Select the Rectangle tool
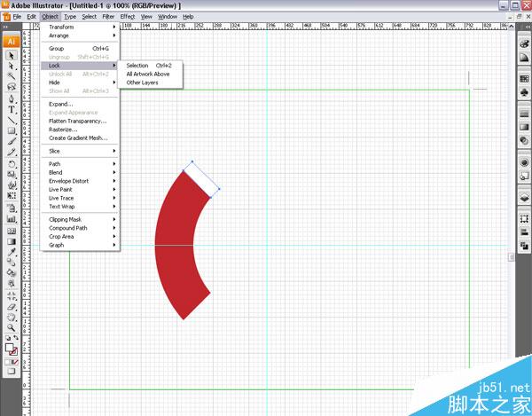This screenshot has width=532, height=416. tap(12, 130)
